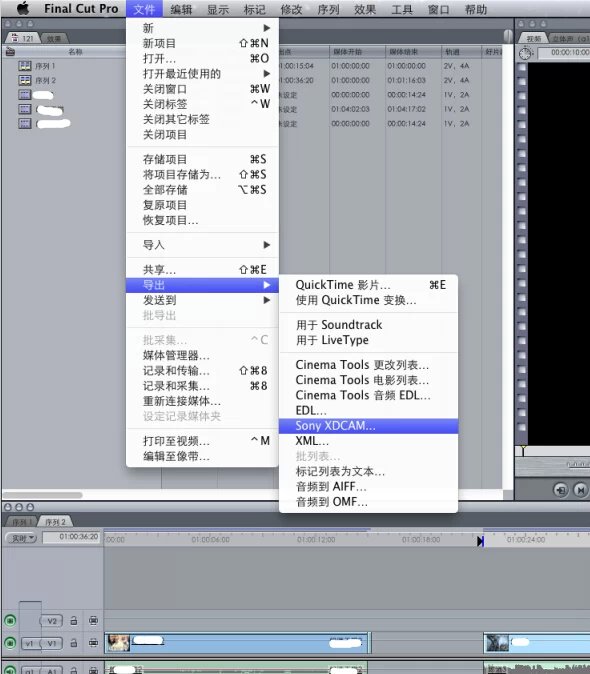
Task: Choose XML... export option
Action: click(x=369, y=441)
